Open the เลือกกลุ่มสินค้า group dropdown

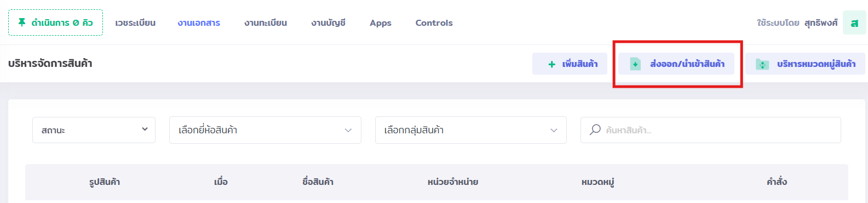[471, 130]
